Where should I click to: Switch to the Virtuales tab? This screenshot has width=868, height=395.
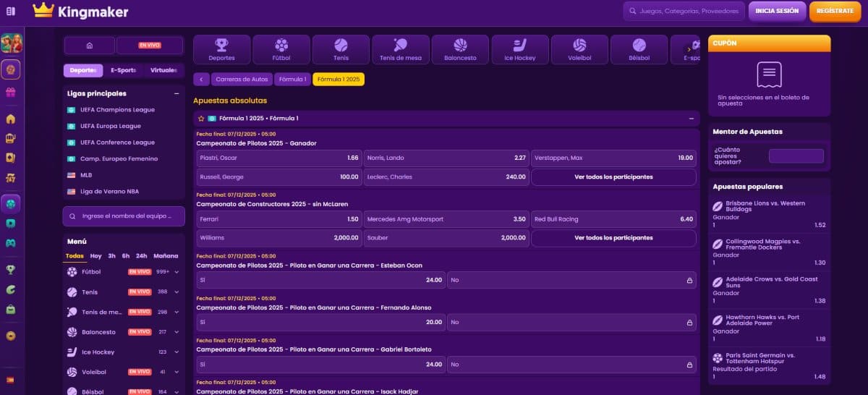163,70
